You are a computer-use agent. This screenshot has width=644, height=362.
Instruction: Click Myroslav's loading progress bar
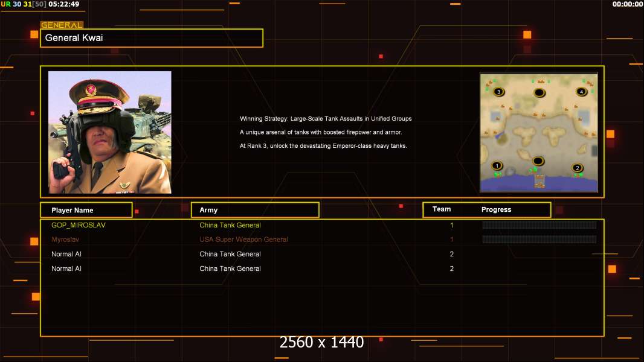tap(539, 240)
